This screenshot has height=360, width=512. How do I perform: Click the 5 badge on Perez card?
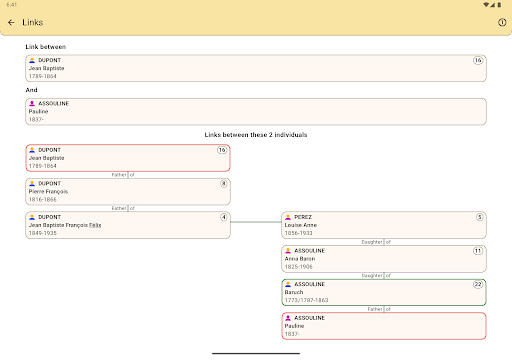point(480,217)
